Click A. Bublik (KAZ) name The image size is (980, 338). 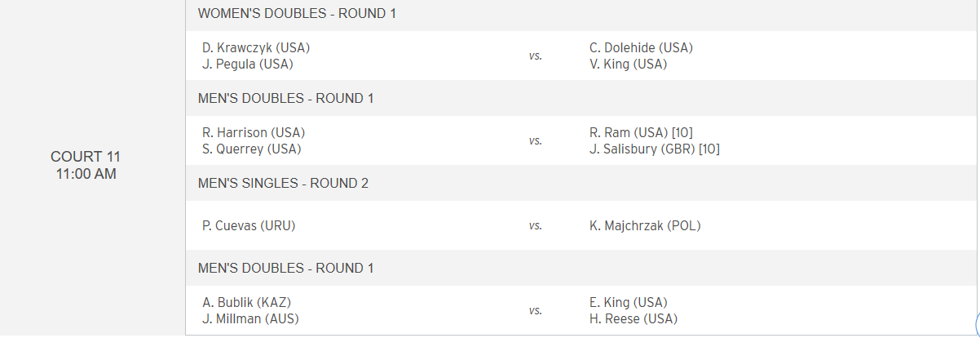tap(246, 302)
